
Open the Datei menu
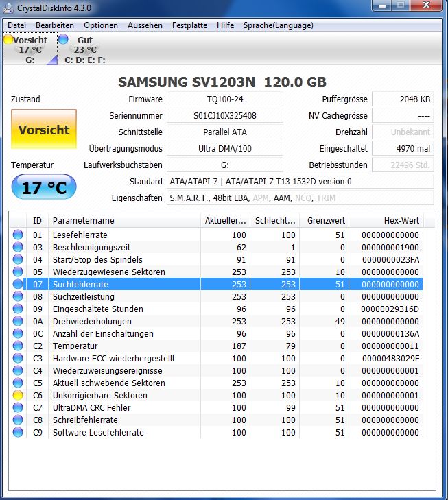pos(16,25)
